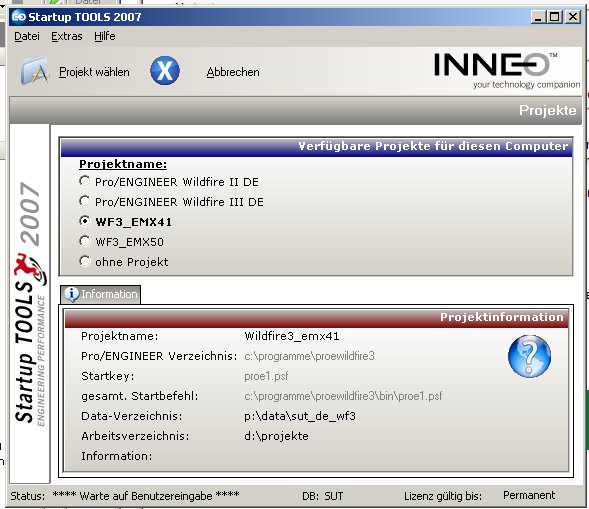The width and height of the screenshot is (589, 509).
Task: Click the info icon on Information tab
Action: click(71, 294)
